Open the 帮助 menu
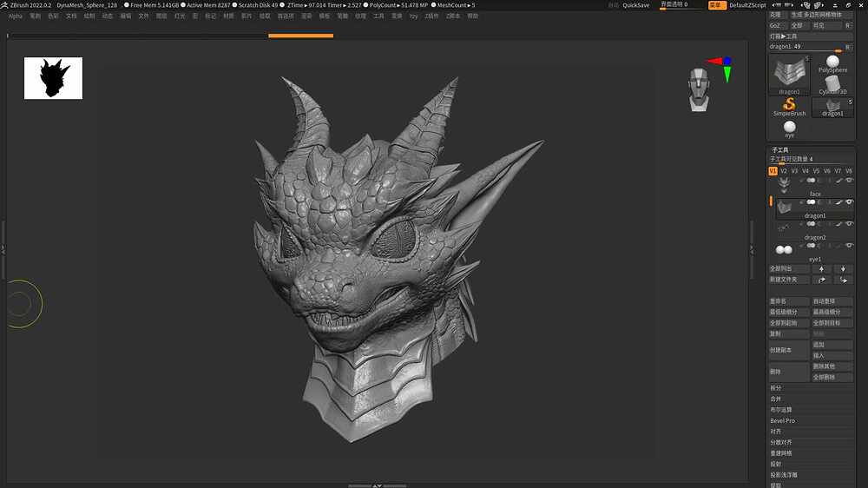 tap(473, 16)
